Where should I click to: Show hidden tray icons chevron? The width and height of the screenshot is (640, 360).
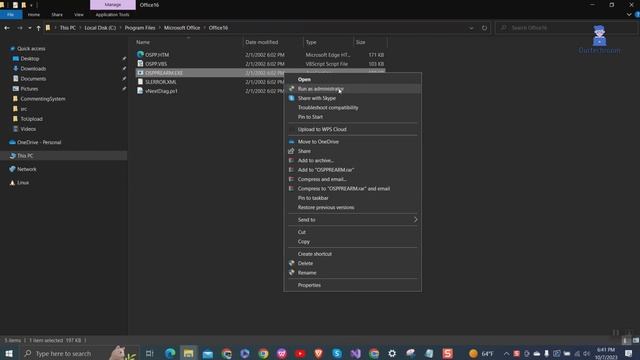tap(506, 353)
